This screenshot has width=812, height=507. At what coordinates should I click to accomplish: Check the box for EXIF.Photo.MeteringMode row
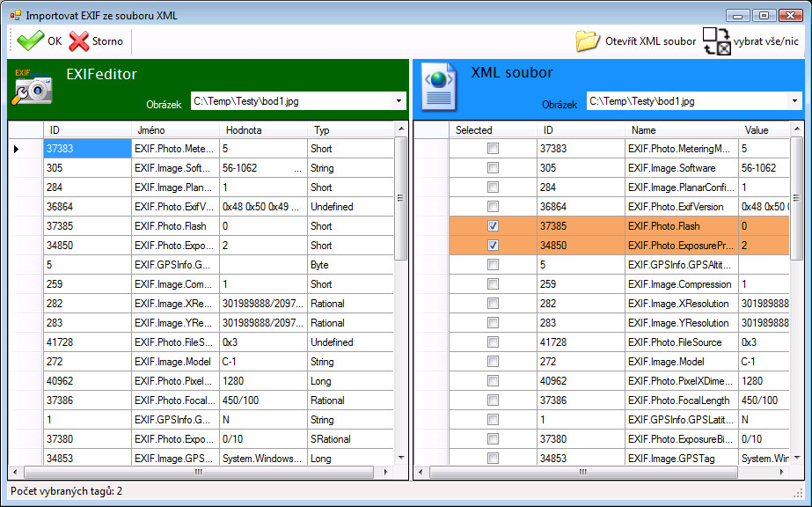click(493, 149)
